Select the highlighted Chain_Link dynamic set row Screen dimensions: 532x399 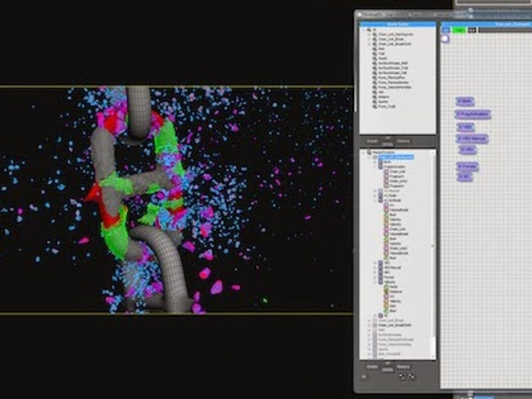pos(396,157)
